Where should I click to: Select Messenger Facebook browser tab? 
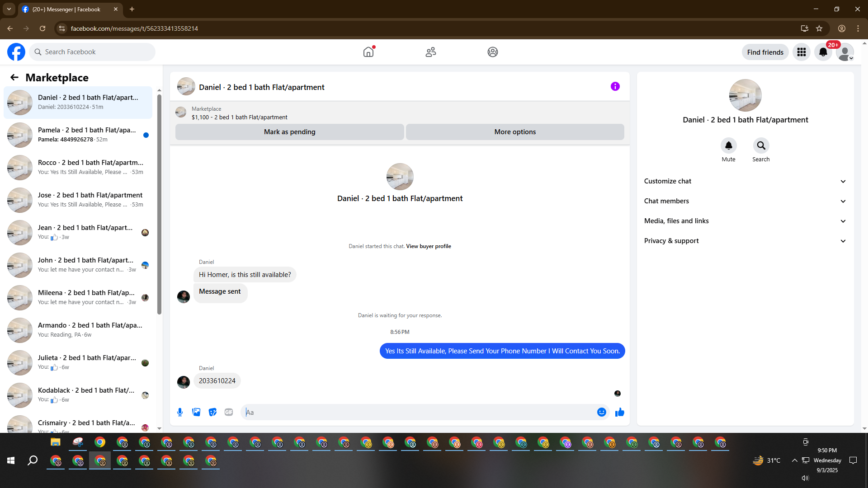point(70,9)
